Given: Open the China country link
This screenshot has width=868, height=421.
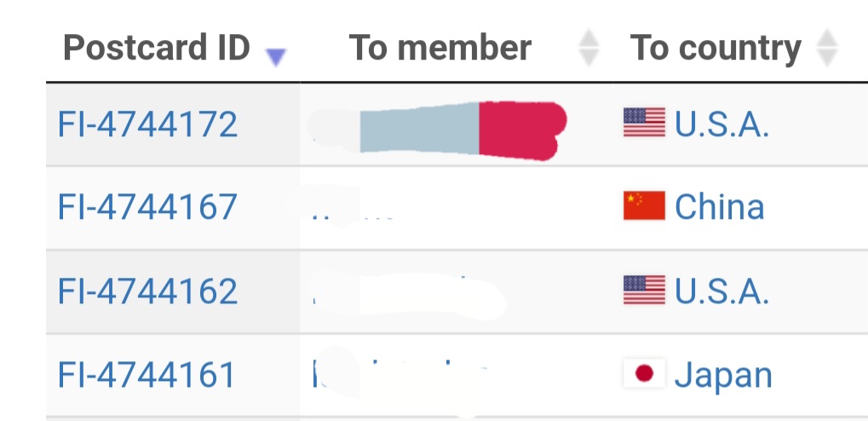Looking at the screenshot, I should 720,207.
